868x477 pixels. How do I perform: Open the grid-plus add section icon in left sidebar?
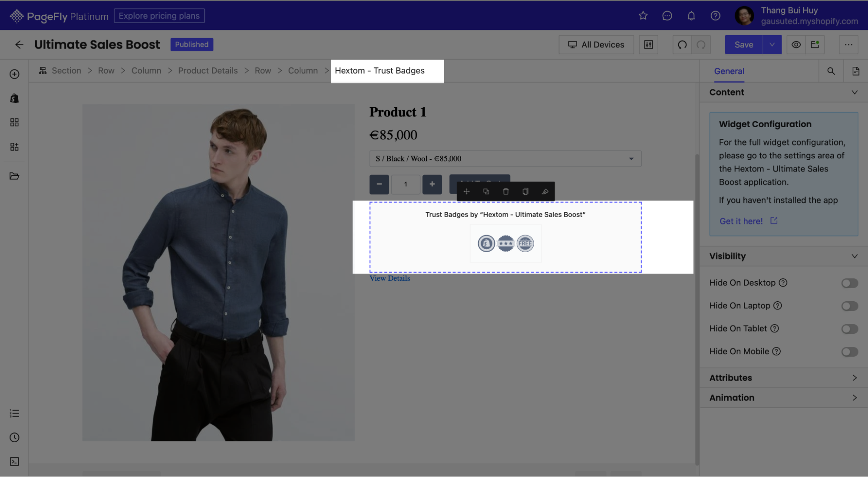[x=14, y=147]
